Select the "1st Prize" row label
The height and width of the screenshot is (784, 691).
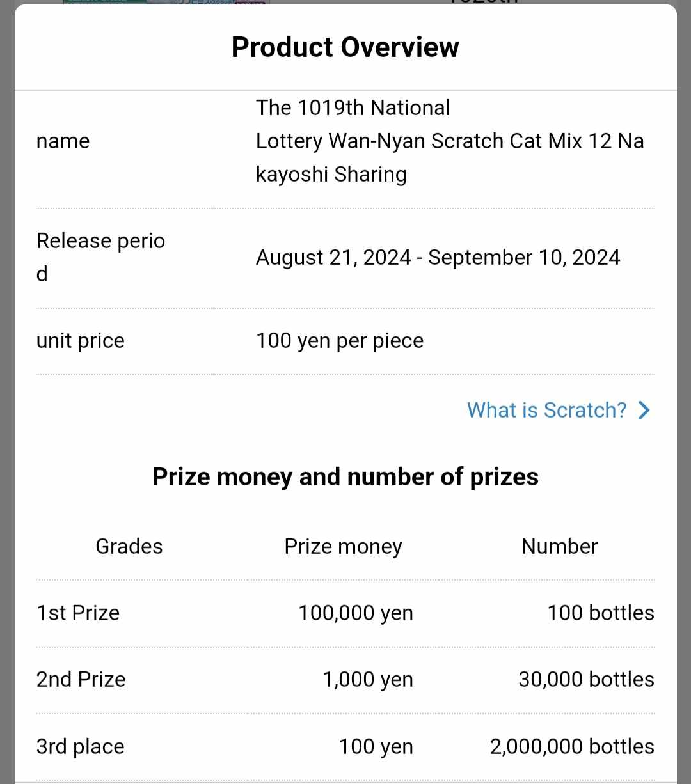(x=78, y=613)
